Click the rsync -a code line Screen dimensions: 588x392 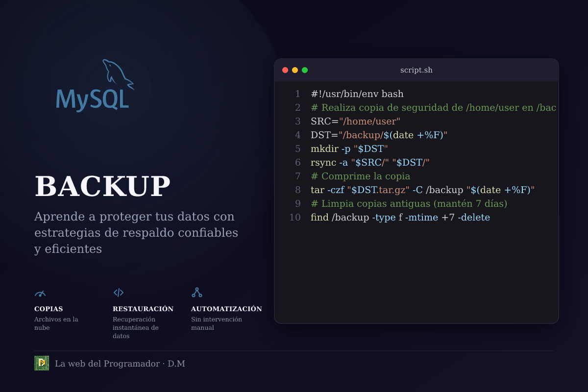pyautogui.click(x=370, y=163)
